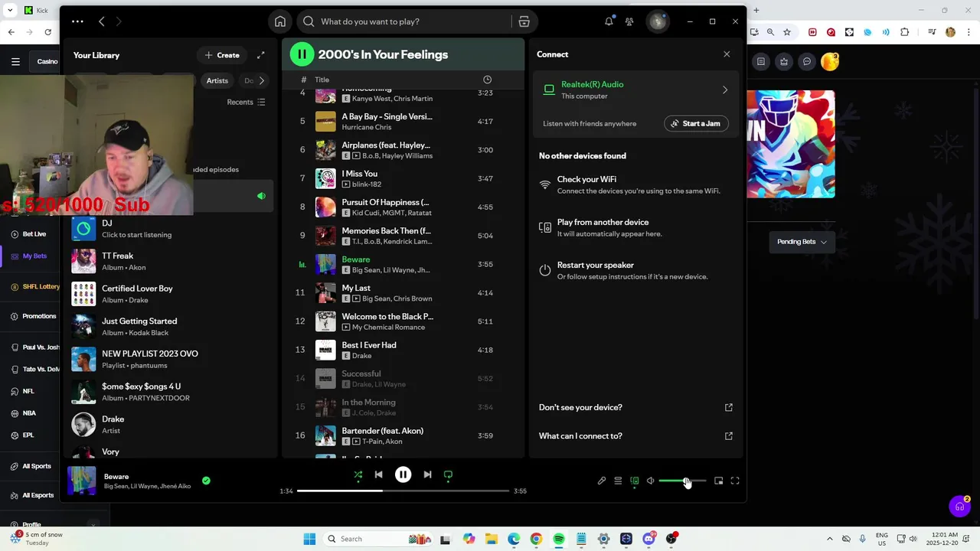
Task: Seek in the song progress bar
Action: coord(403,491)
